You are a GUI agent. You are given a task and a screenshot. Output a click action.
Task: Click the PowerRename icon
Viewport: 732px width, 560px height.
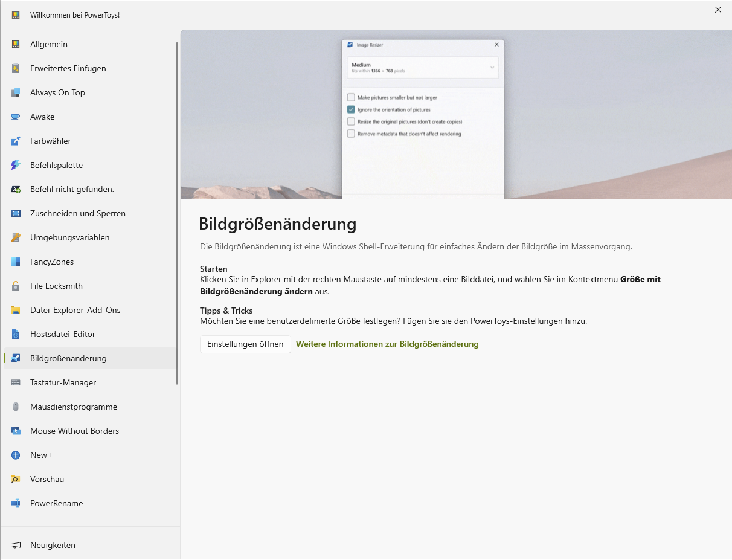click(x=16, y=503)
